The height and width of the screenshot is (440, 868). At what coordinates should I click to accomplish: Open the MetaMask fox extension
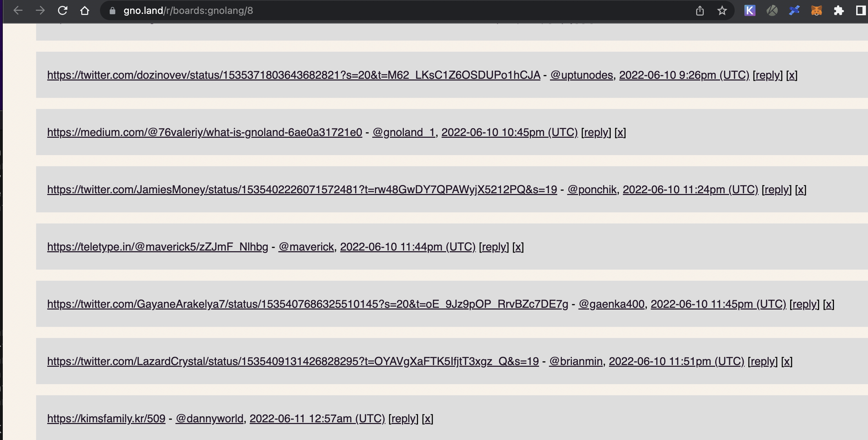817,11
